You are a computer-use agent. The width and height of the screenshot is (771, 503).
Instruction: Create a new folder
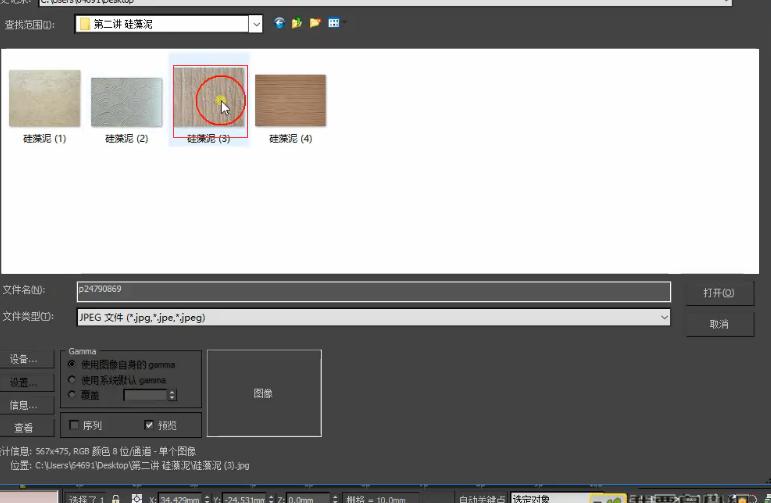315,23
